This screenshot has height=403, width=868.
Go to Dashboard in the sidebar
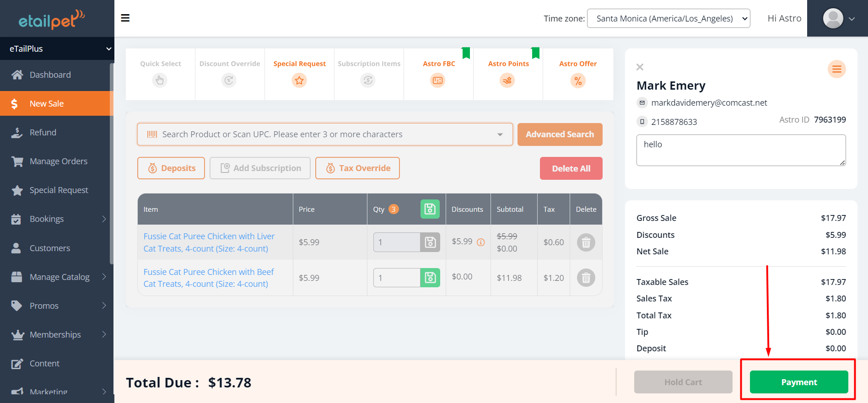click(50, 75)
